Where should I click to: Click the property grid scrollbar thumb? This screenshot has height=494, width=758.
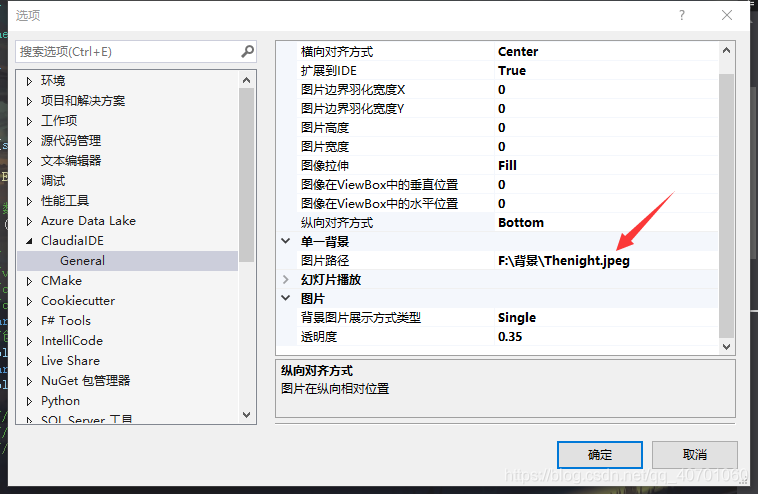pyautogui.click(x=726, y=205)
